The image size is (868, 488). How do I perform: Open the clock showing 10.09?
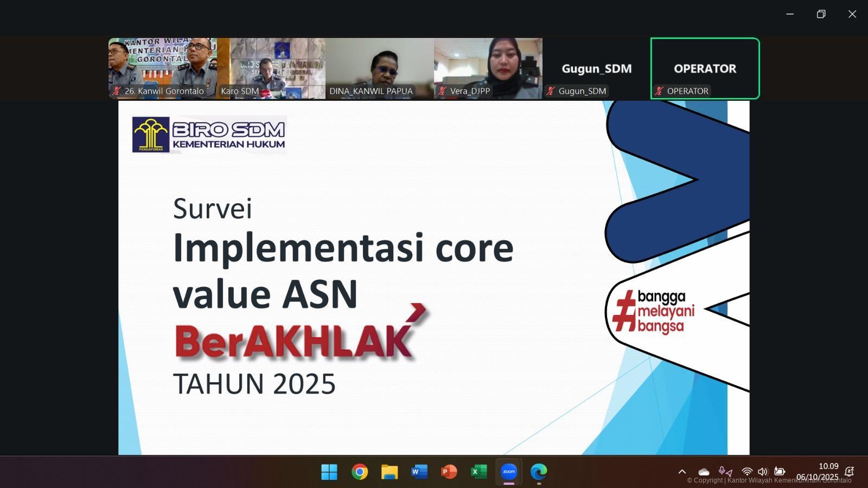828,466
